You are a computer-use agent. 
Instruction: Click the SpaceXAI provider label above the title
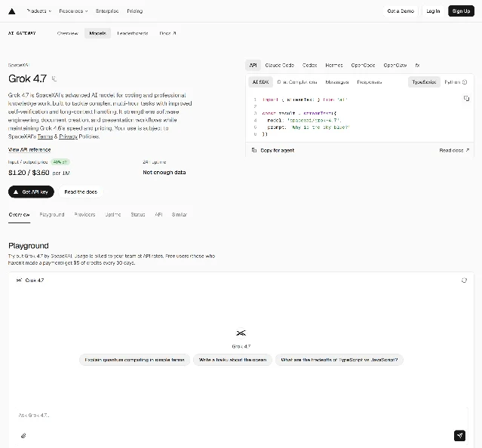19,65
